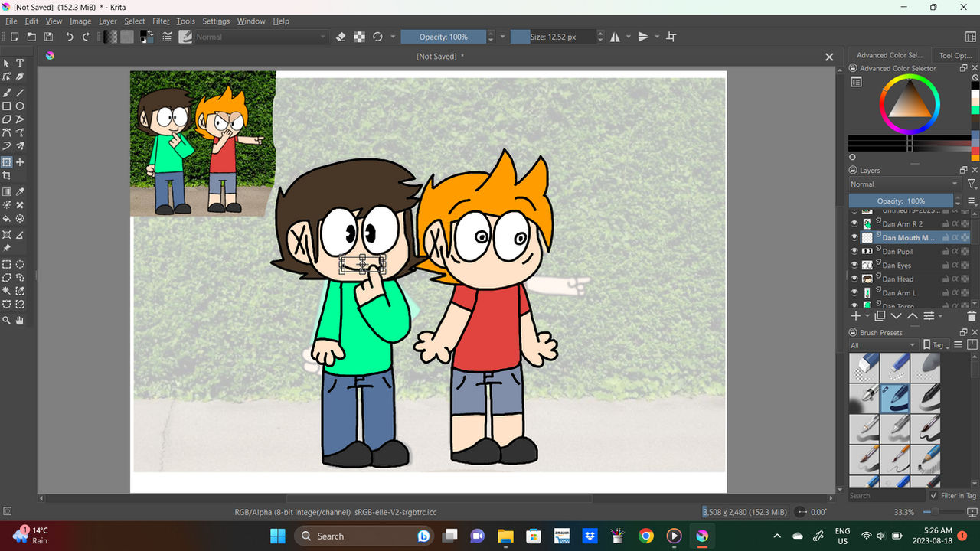Open the layer blending mode dropdown
The width and height of the screenshot is (980, 551).
pyautogui.click(x=904, y=184)
